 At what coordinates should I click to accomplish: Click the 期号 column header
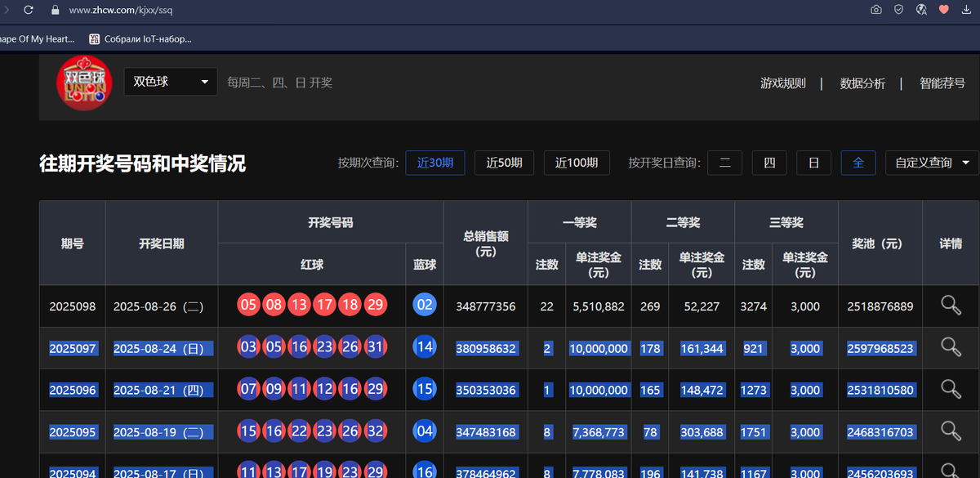coord(73,243)
